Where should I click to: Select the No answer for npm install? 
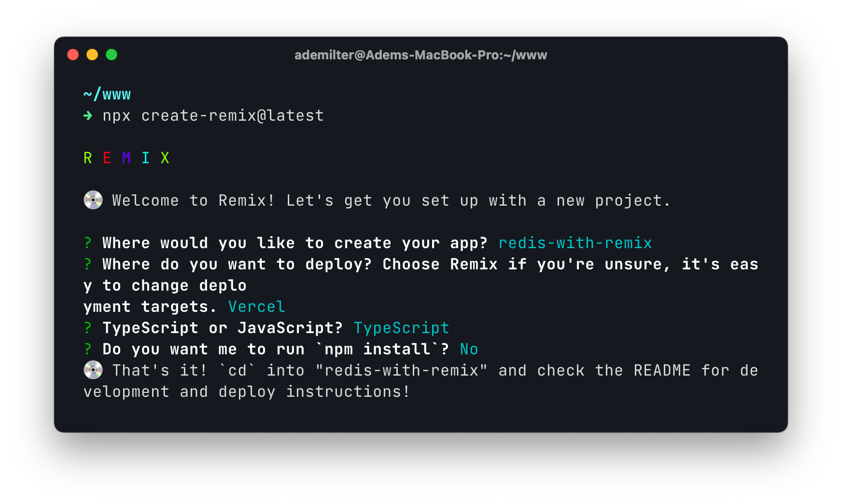(469, 349)
